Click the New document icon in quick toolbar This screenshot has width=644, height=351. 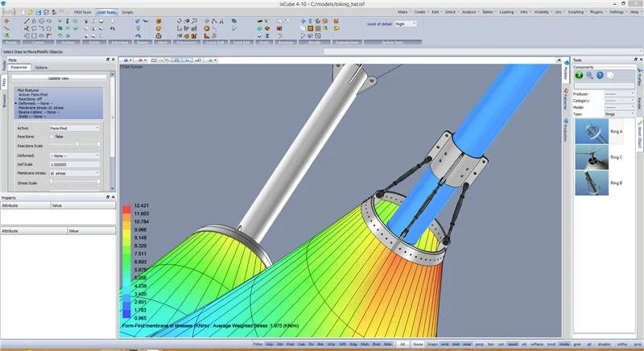(x=23, y=12)
